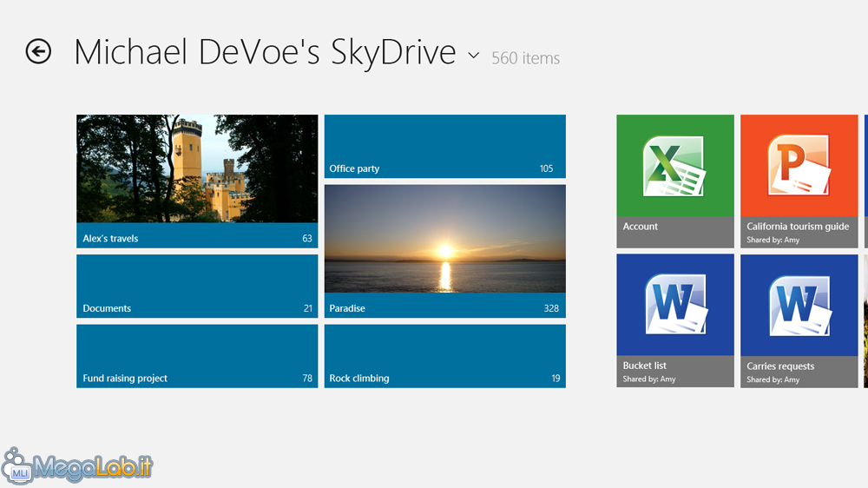Open the Account Excel icon
868x488 pixels.
[674, 166]
